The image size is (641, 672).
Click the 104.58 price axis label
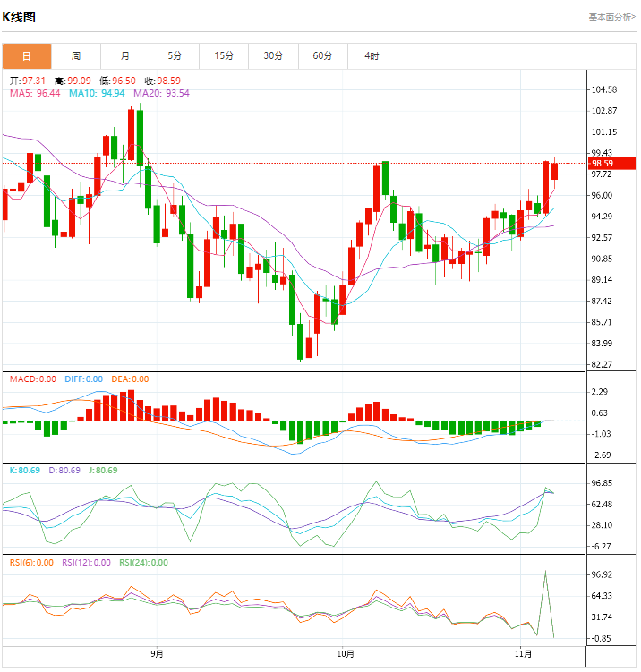pyautogui.click(x=604, y=89)
